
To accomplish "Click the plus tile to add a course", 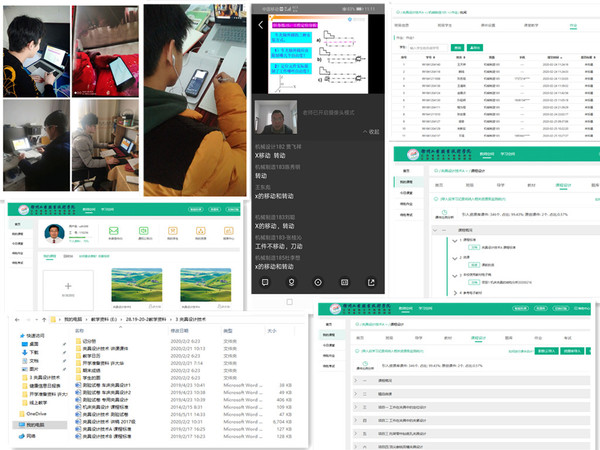I will coord(69,285).
